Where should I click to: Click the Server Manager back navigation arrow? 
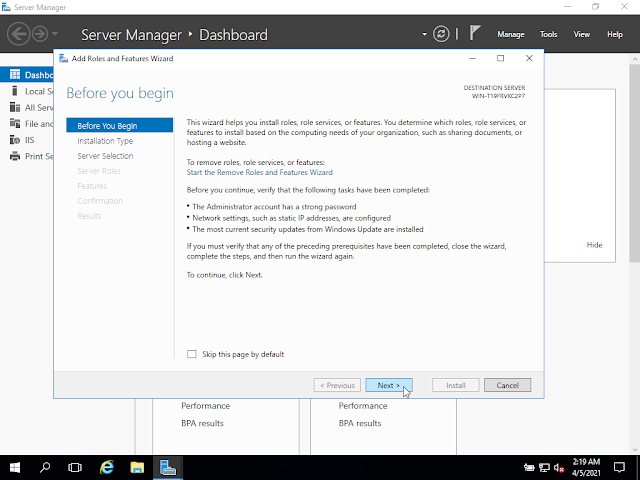coord(18,34)
